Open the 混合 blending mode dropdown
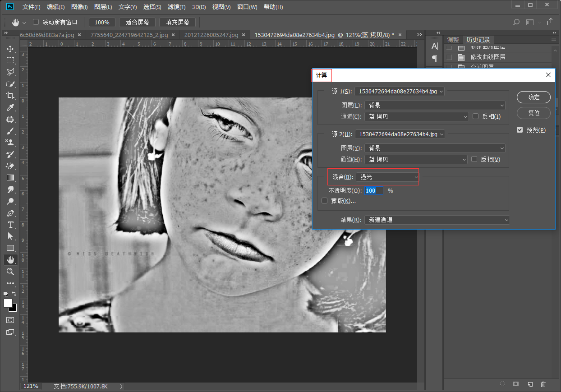561x392 pixels. 388,177
